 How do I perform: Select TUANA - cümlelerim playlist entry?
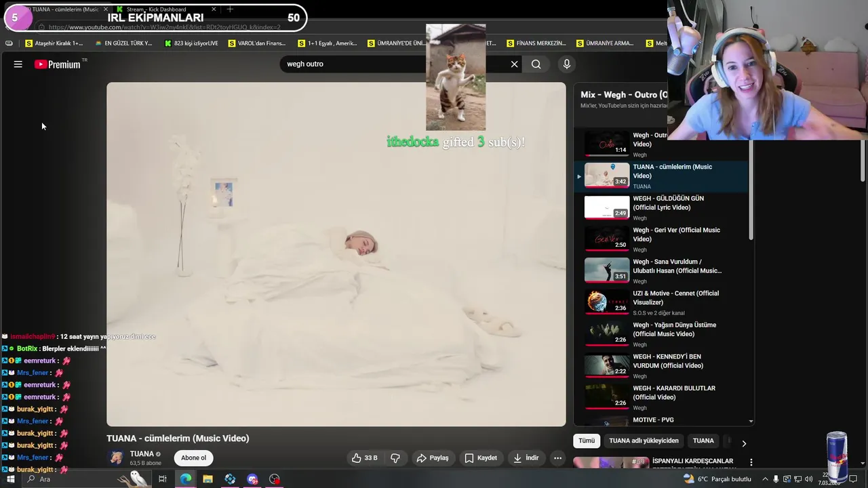[x=661, y=176]
